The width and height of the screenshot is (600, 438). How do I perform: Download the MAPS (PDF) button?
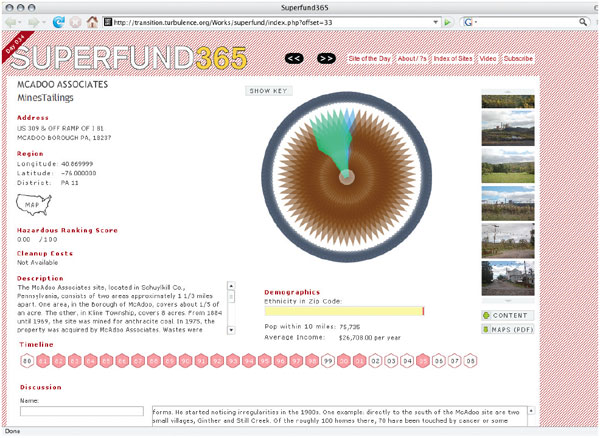click(507, 329)
